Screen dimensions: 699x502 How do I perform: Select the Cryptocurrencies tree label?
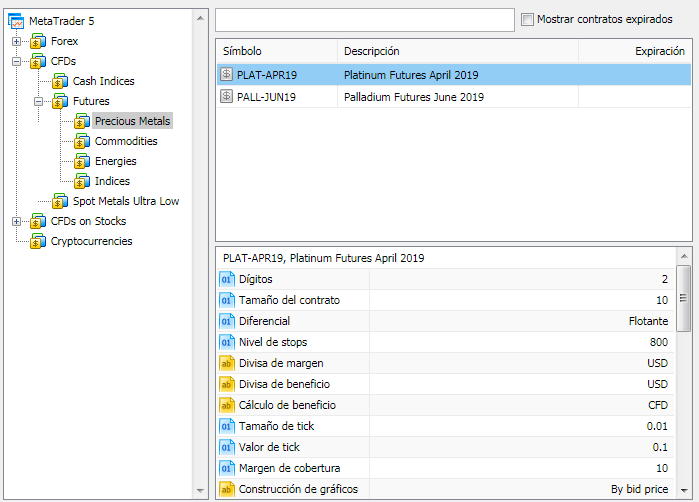coord(91,241)
